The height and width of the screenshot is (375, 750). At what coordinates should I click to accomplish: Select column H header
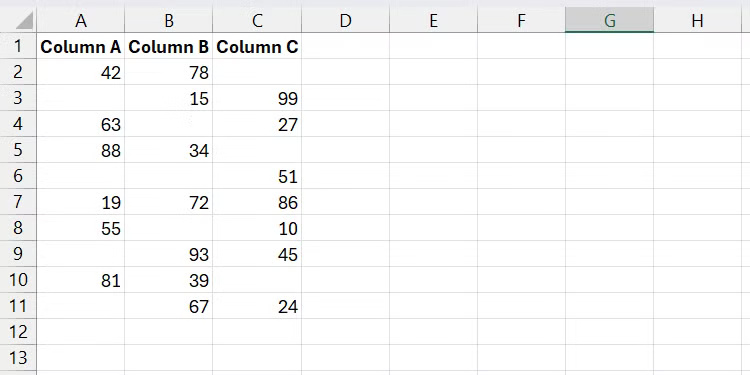pos(697,21)
